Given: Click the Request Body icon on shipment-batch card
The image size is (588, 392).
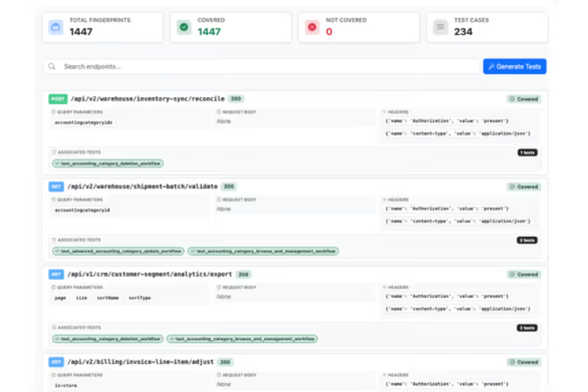Looking at the screenshot, I should tap(219, 200).
